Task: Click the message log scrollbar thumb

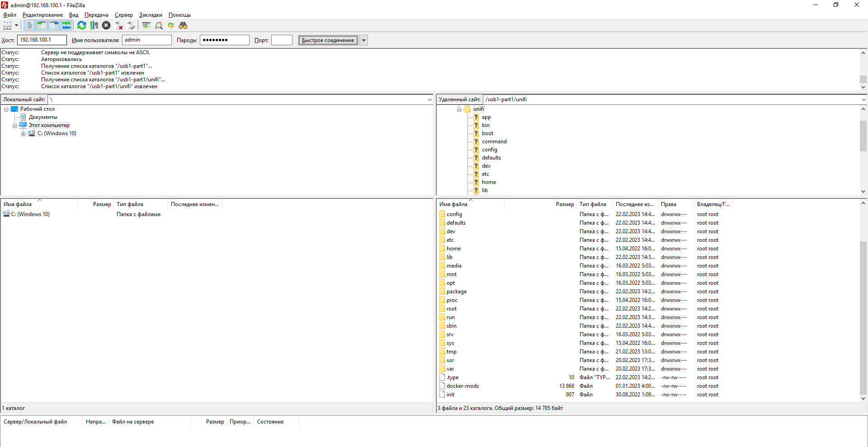Action: pyautogui.click(x=863, y=80)
